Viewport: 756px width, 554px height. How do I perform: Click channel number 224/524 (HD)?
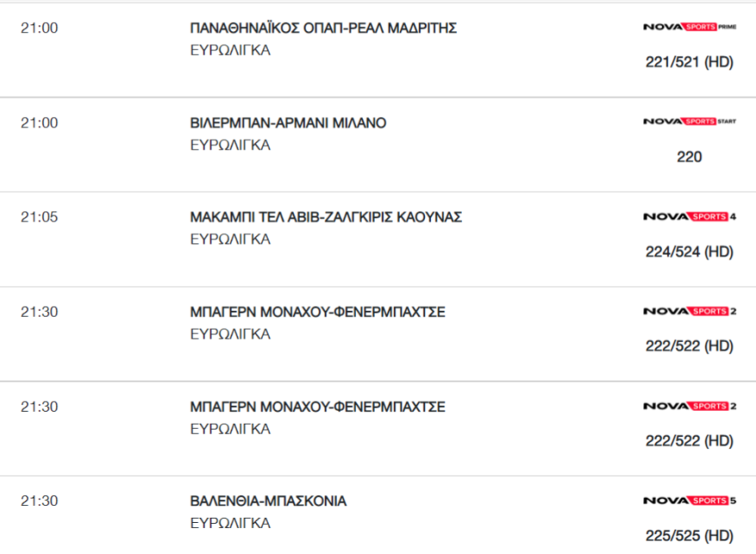690,251
